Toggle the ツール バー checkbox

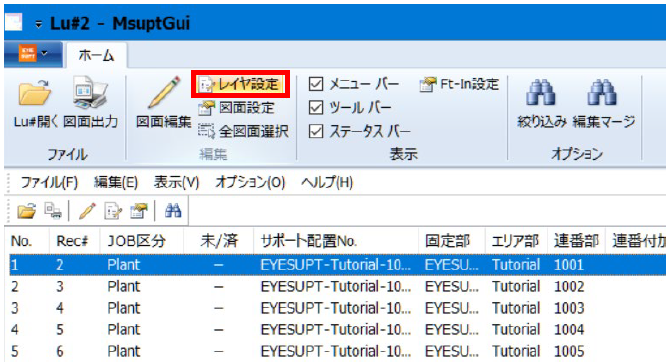point(316,108)
